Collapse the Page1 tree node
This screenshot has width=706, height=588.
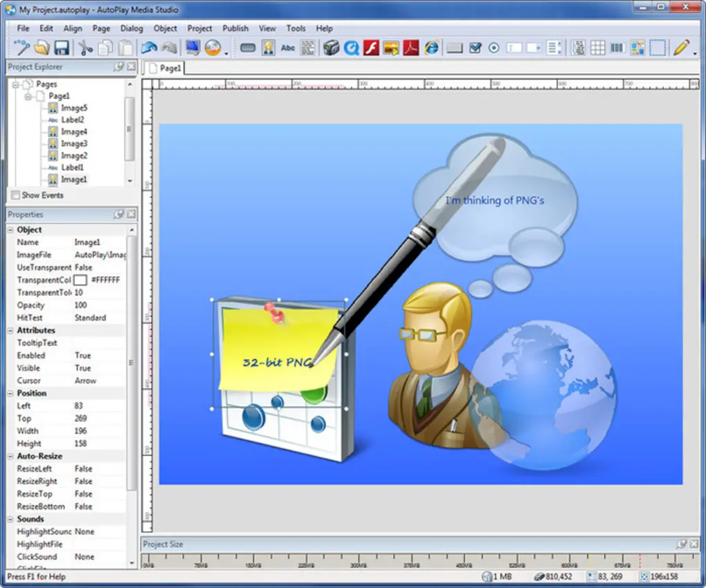(28, 96)
